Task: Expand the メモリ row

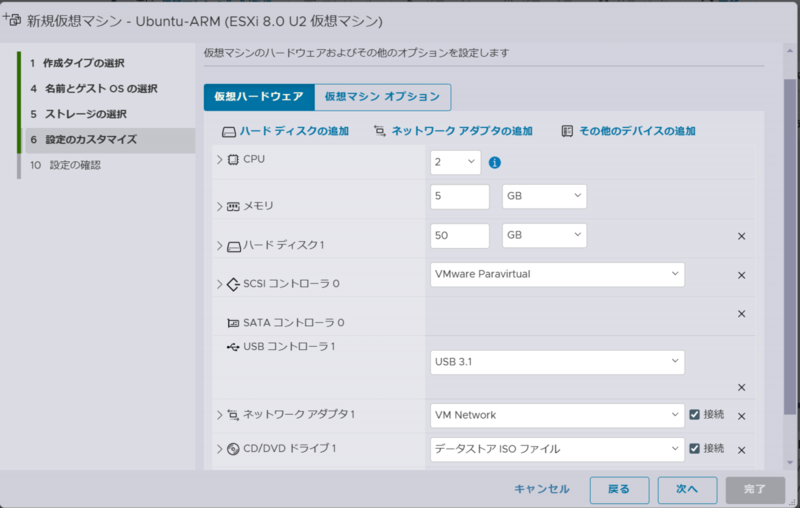Action: pyautogui.click(x=219, y=207)
